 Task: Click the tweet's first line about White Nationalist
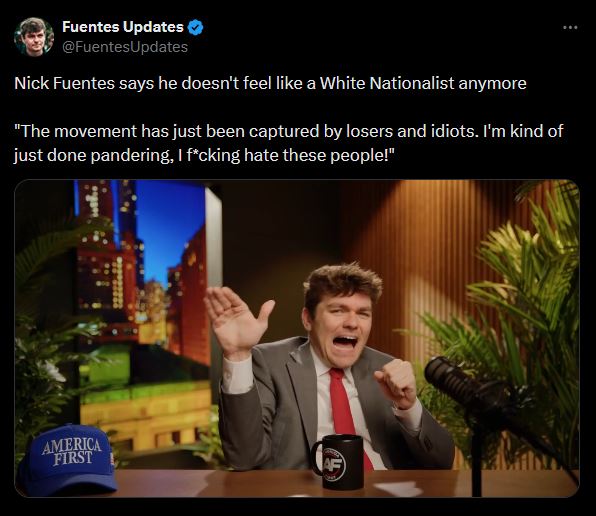(270, 83)
